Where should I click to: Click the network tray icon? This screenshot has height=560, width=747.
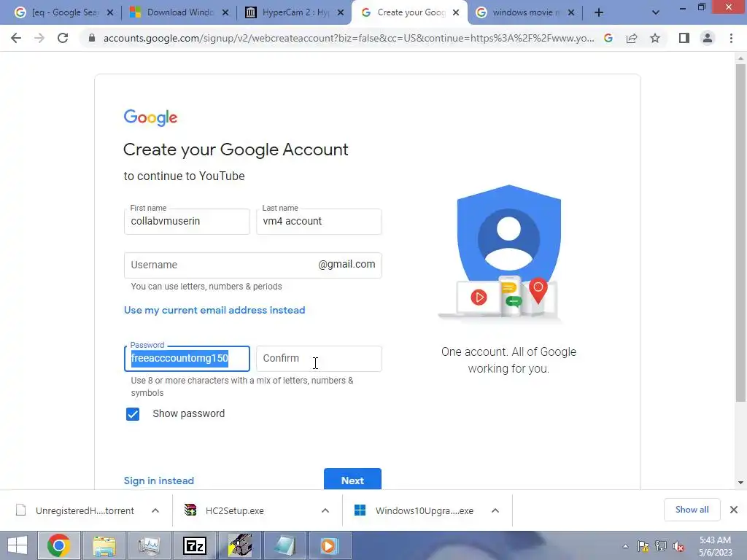661,546
